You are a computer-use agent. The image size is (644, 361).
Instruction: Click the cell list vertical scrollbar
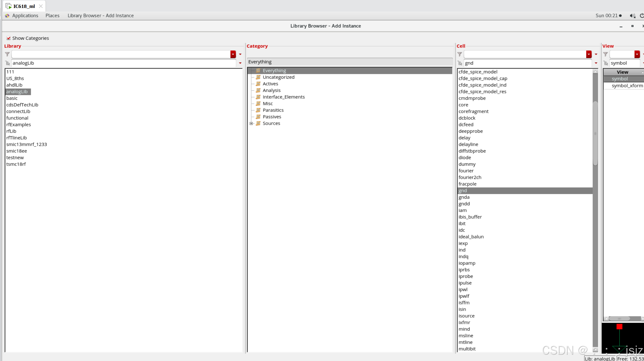[x=595, y=133]
